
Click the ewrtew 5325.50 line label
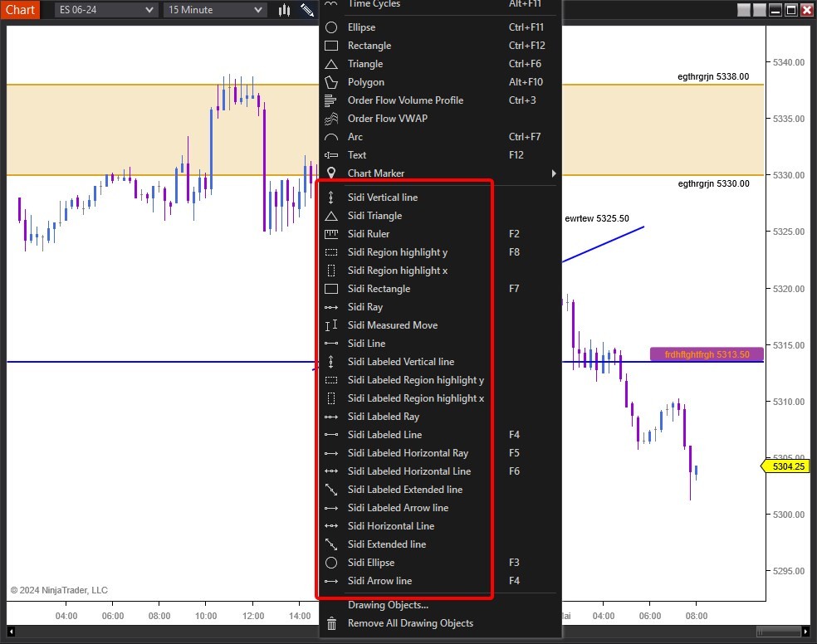tap(597, 218)
